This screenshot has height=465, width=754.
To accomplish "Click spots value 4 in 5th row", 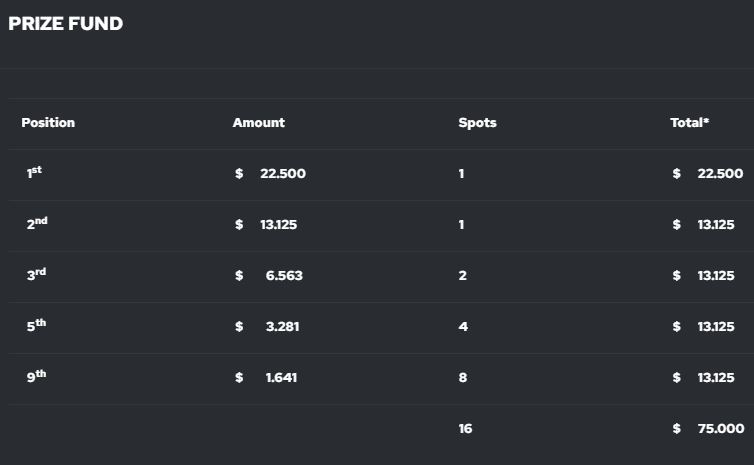I will point(462,327).
